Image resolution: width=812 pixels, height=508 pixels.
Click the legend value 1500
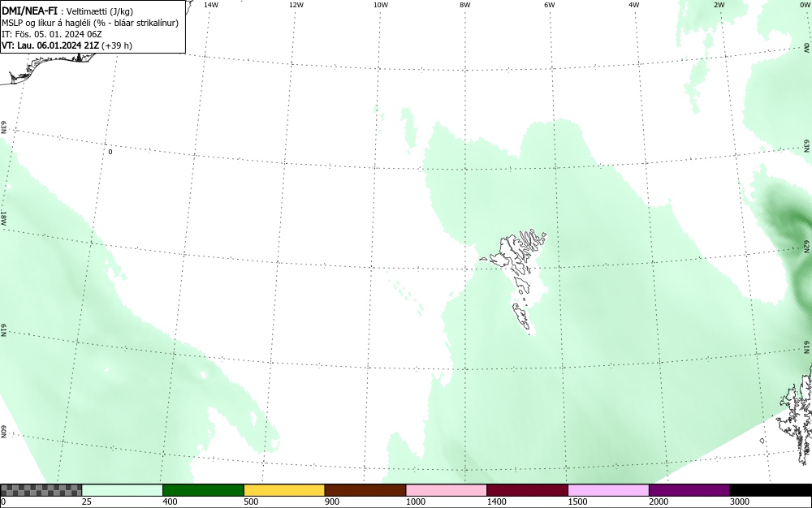coord(578,502)
